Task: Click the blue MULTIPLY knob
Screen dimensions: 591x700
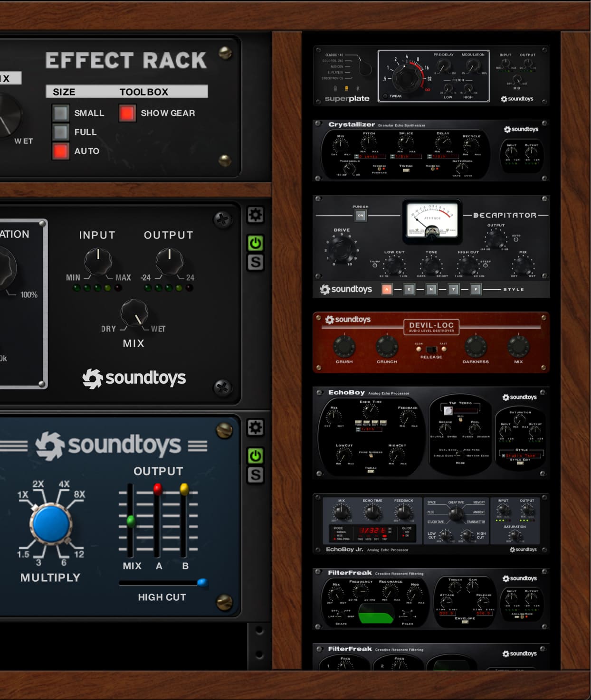Action: click(50, 524)
